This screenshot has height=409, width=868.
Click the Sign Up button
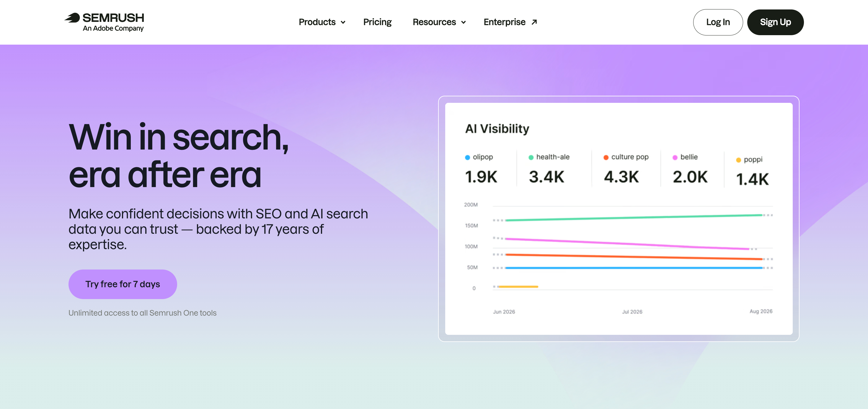tap(775, 22)
